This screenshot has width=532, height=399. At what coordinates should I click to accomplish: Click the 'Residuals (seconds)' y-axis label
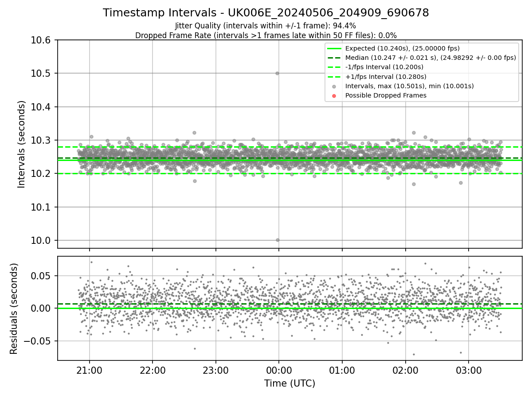point(14,308)
